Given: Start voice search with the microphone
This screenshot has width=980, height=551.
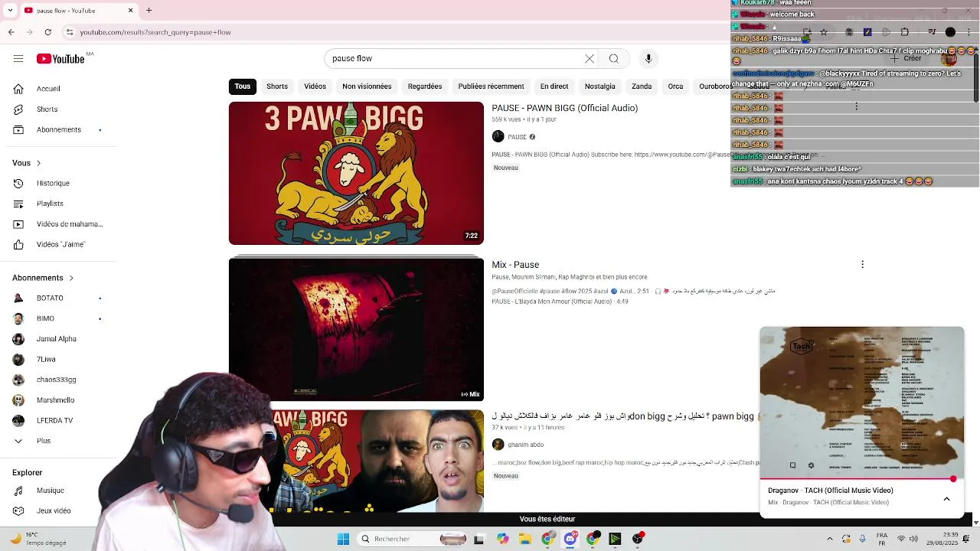Looking at the screenshot, I should tap(648, 59).
